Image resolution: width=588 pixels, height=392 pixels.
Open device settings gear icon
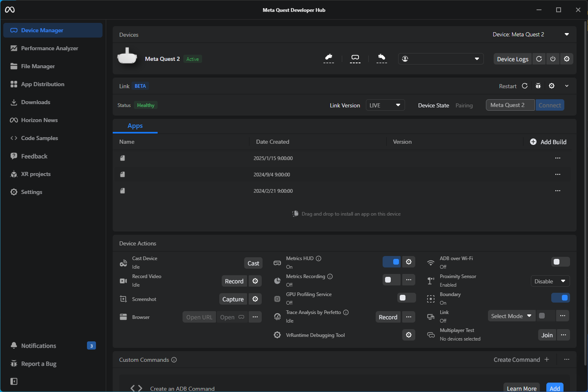point(567,59)
